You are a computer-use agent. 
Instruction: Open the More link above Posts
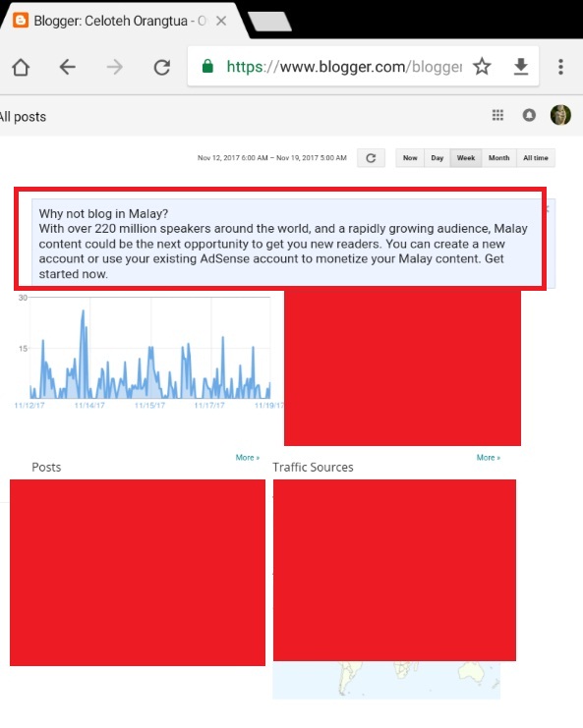pyautogui.click(x=247, y=457)
